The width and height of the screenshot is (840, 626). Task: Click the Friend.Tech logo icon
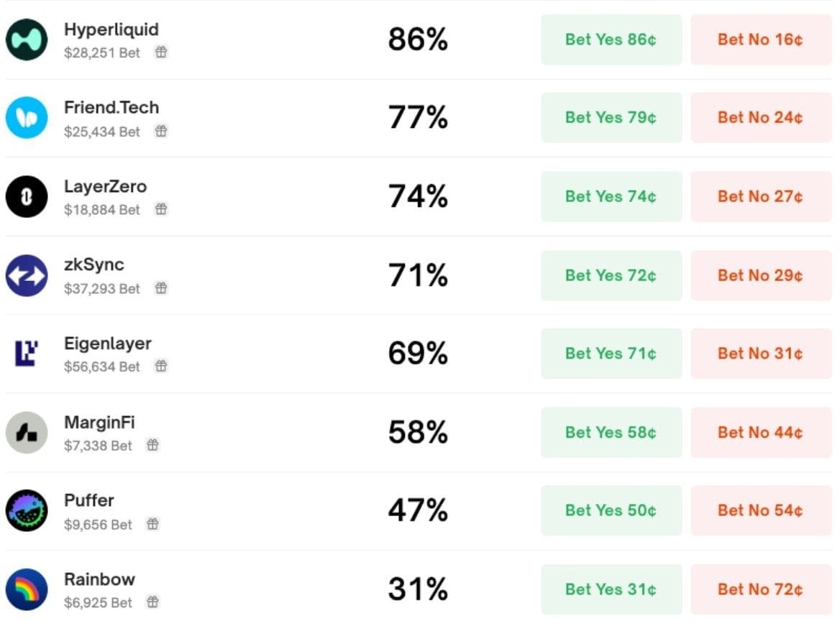pyautogui.click(x=27, y=118)
